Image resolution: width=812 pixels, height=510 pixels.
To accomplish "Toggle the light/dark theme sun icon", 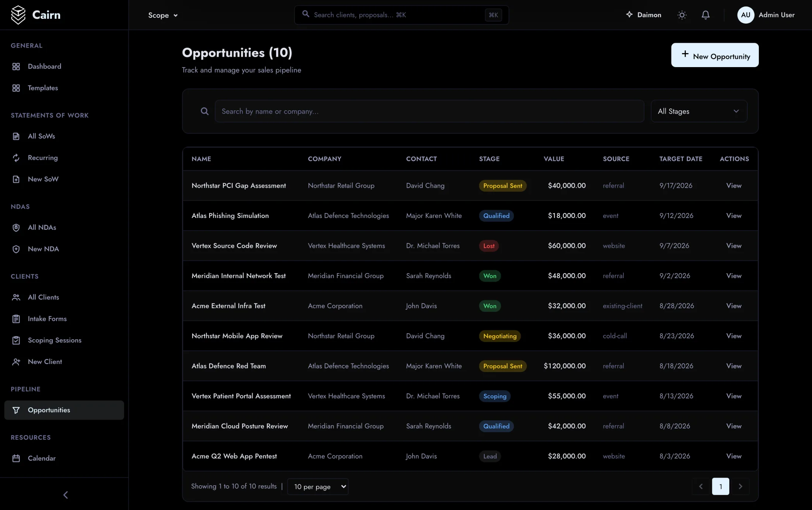I will 682,15.
